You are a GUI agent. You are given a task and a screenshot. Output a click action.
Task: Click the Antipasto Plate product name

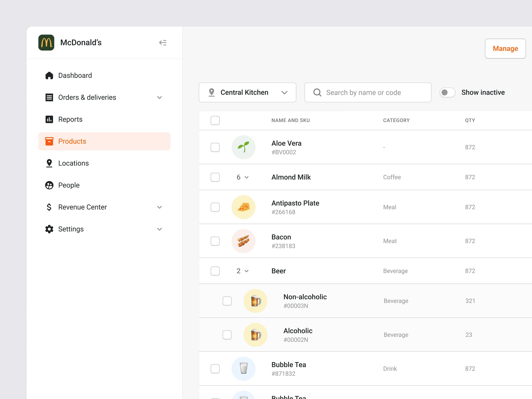coord(295,203)
